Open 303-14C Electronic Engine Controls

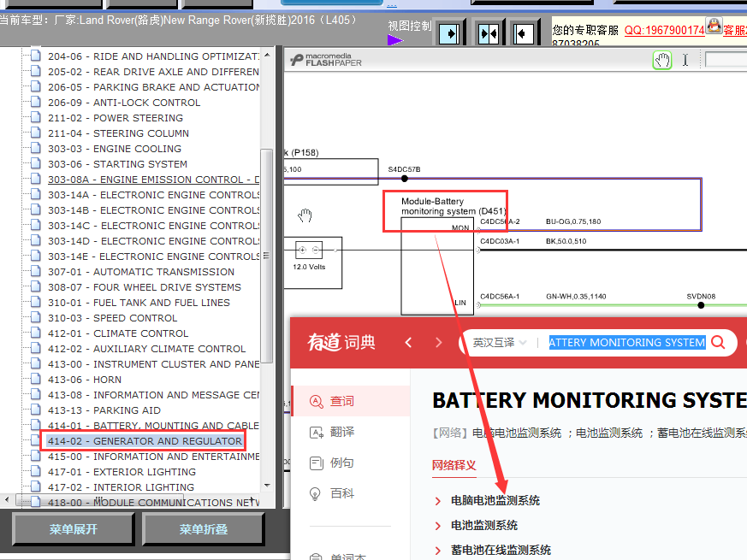pos(153,226)
